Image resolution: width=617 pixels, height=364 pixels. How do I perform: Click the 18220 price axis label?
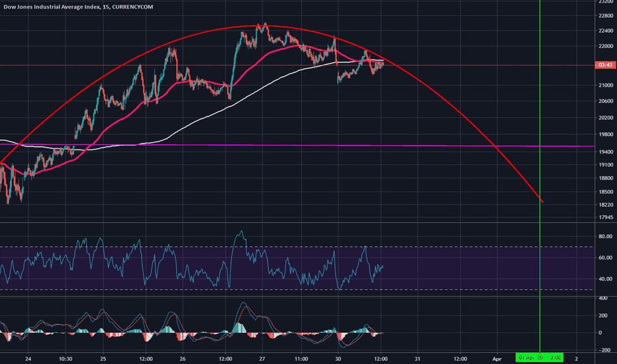point(606,205)
